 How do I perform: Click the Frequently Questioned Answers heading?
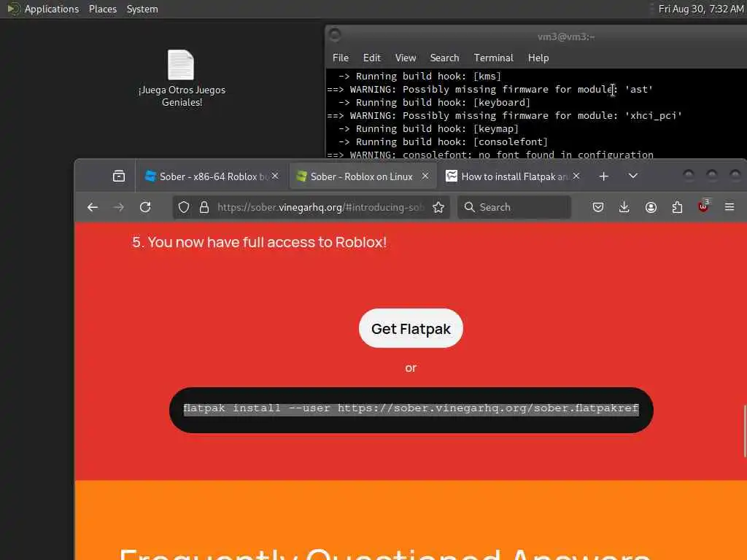coord(384,554)
